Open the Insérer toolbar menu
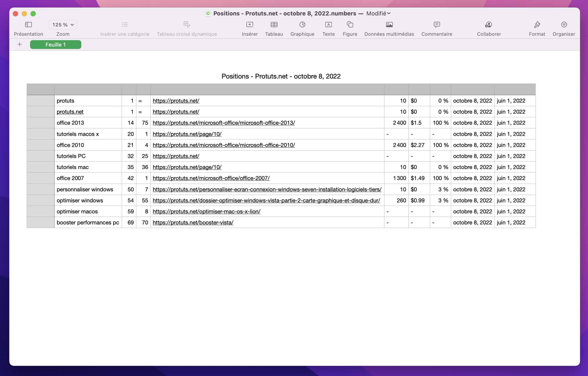Image resolution: width=588 pixels, height=376 pixels. tap(249, 24)
